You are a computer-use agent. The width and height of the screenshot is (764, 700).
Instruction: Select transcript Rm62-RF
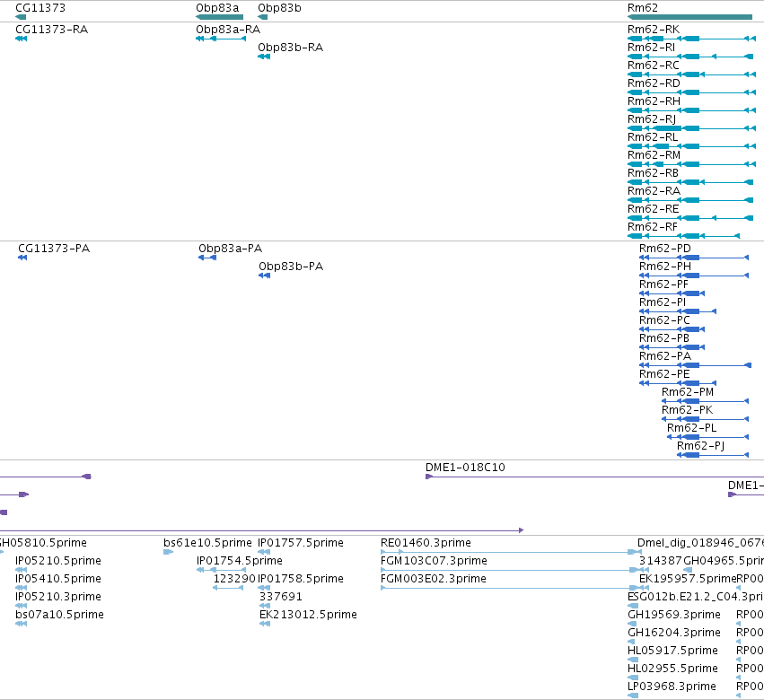click(683, 236)
